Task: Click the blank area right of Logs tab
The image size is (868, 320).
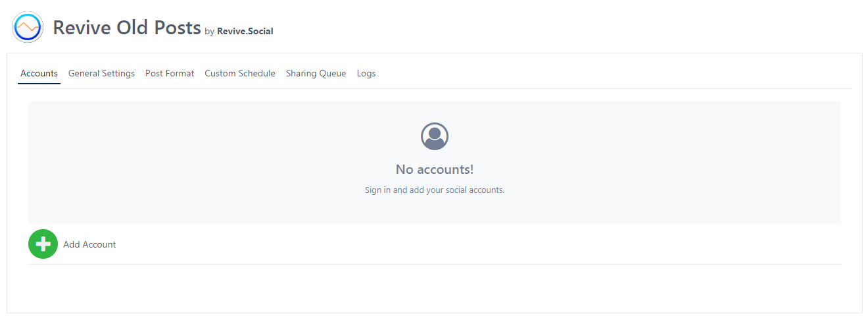Action: click(x=592, y=74)
